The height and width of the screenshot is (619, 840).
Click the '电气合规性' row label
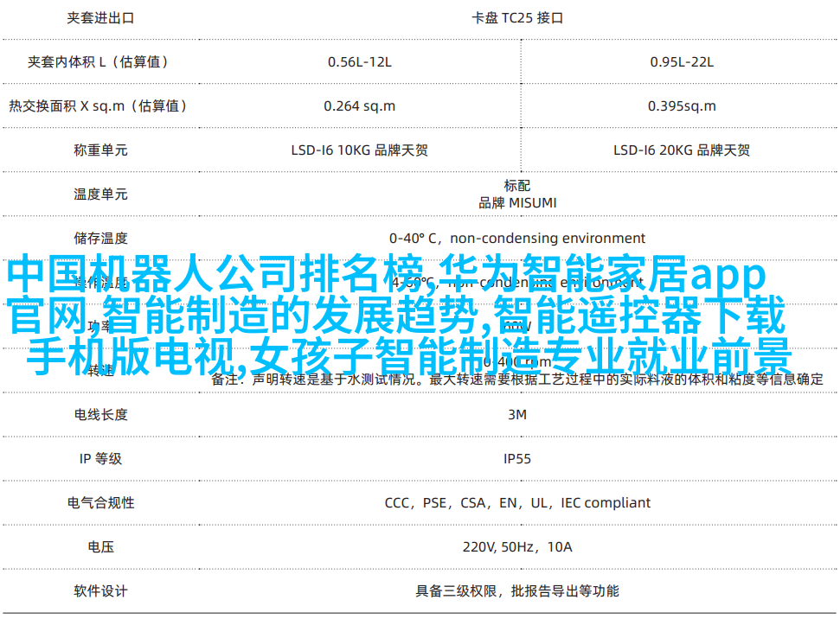(x=100, y=503)
